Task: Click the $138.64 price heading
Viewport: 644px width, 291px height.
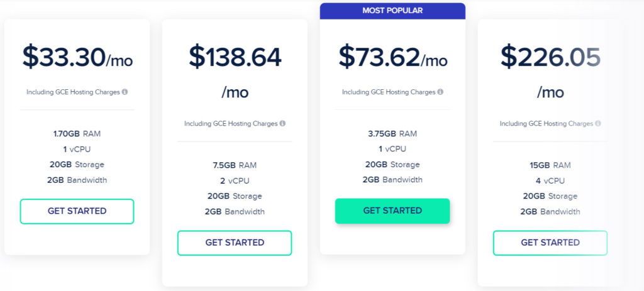Action: coord(235,57)
